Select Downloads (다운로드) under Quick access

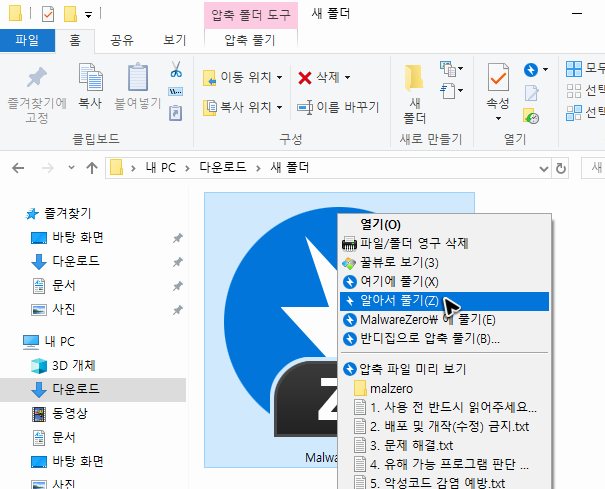76,261
